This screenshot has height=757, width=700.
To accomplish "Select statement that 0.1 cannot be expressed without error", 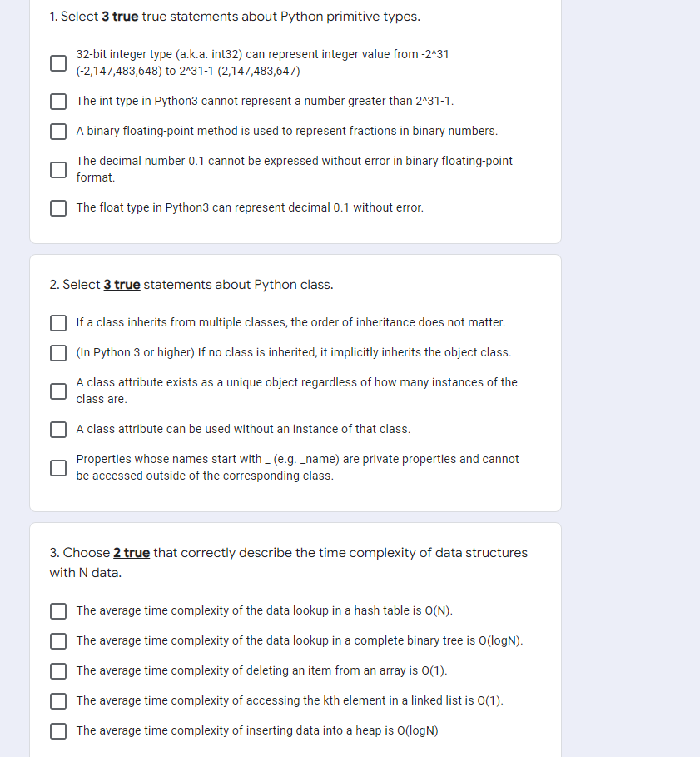I will pyautogui.click(x=57, y=169).
